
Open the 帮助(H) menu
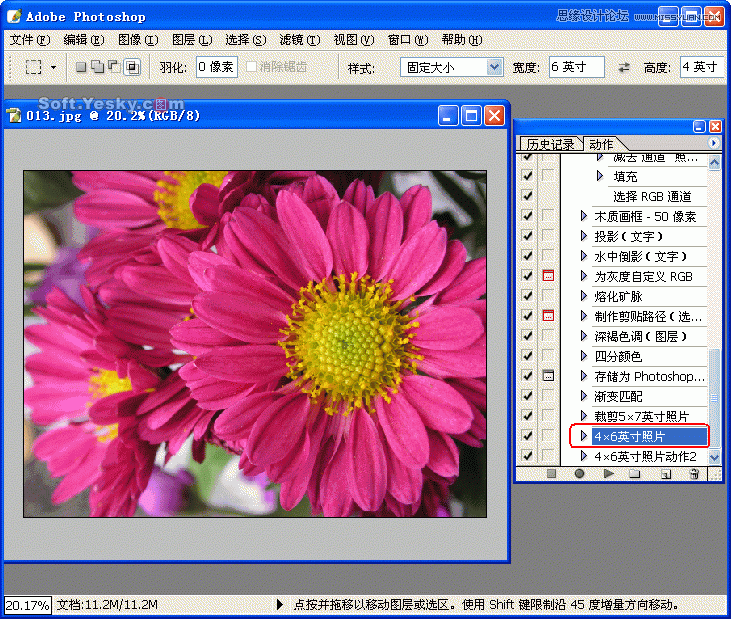point(462,40)
